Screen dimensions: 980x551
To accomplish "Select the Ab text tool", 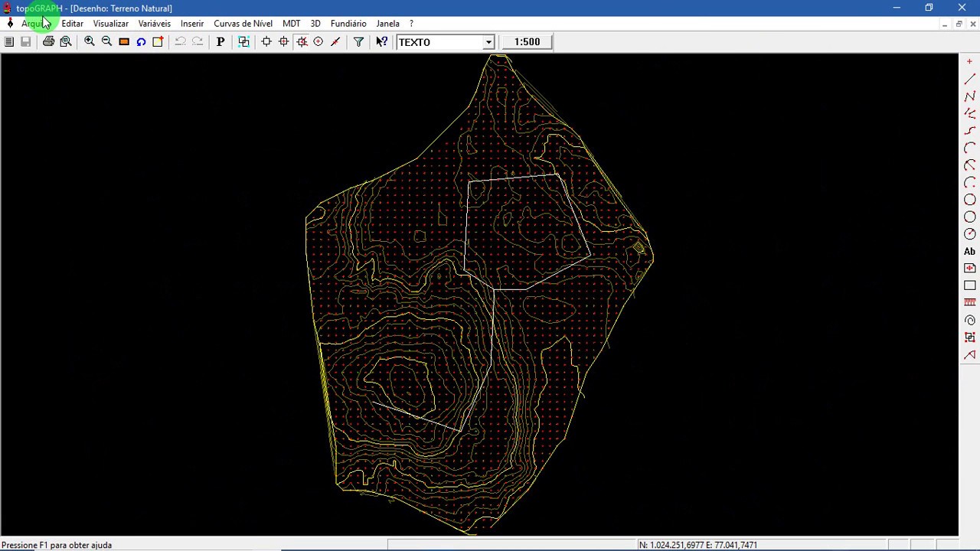I will 969,251.
